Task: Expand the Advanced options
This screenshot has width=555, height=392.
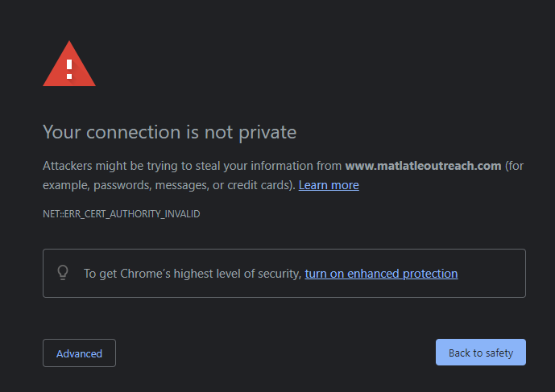Action: pyautogui.click(x=79, y=353)
